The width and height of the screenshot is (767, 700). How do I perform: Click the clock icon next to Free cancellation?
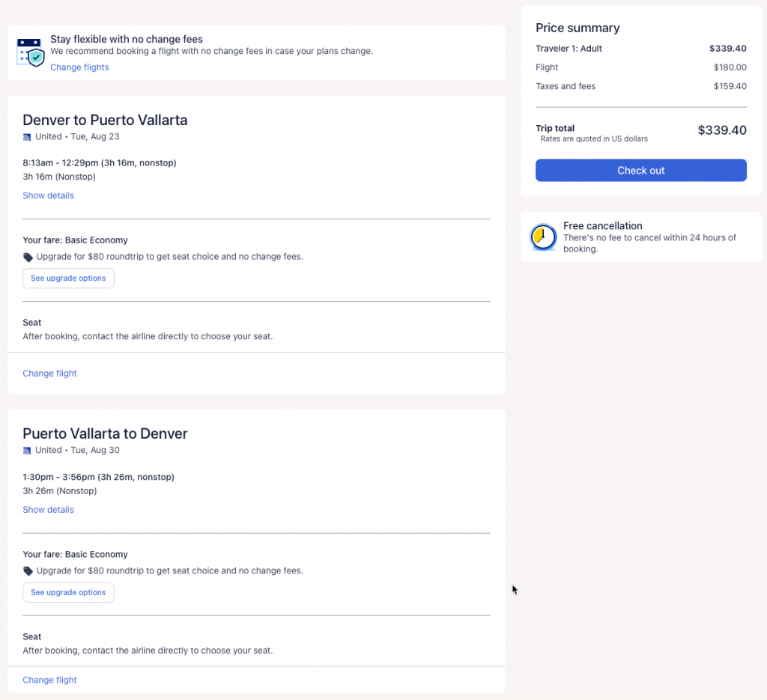click(x=543, y=237)
